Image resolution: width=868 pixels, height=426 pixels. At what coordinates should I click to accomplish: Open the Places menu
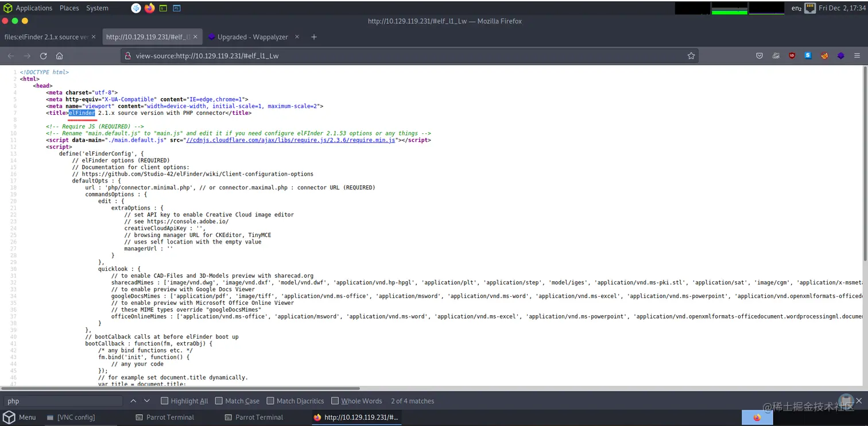pos(69,8)
